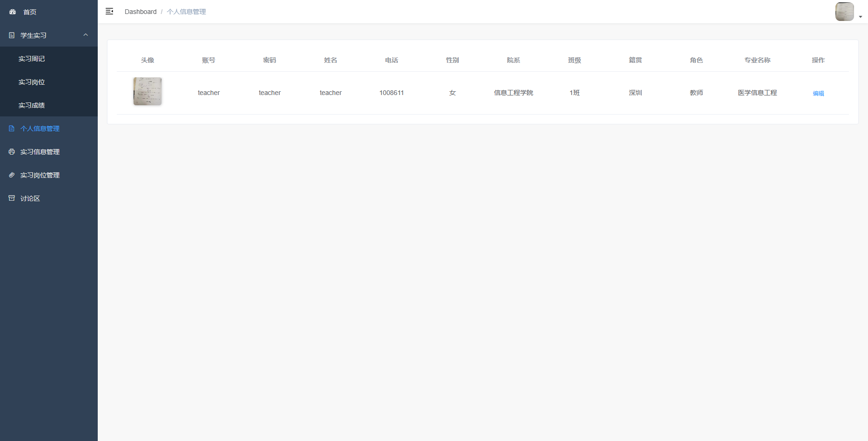
Task: Open 实习周记 in the sidebar
Action: click(32, 59)
